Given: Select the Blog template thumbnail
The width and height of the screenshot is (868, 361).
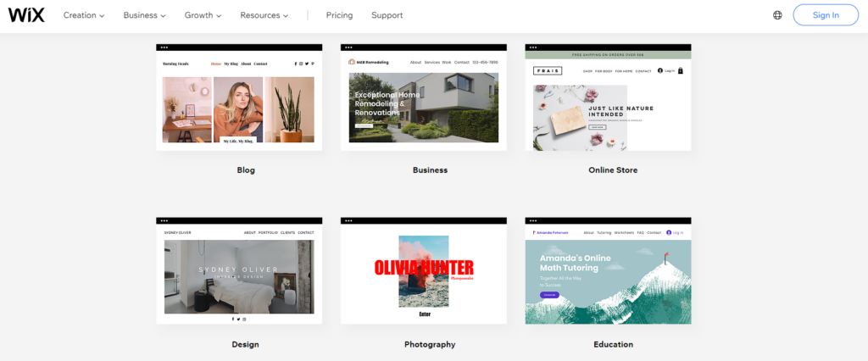Looking at the screenshot, I should (239, 97).
